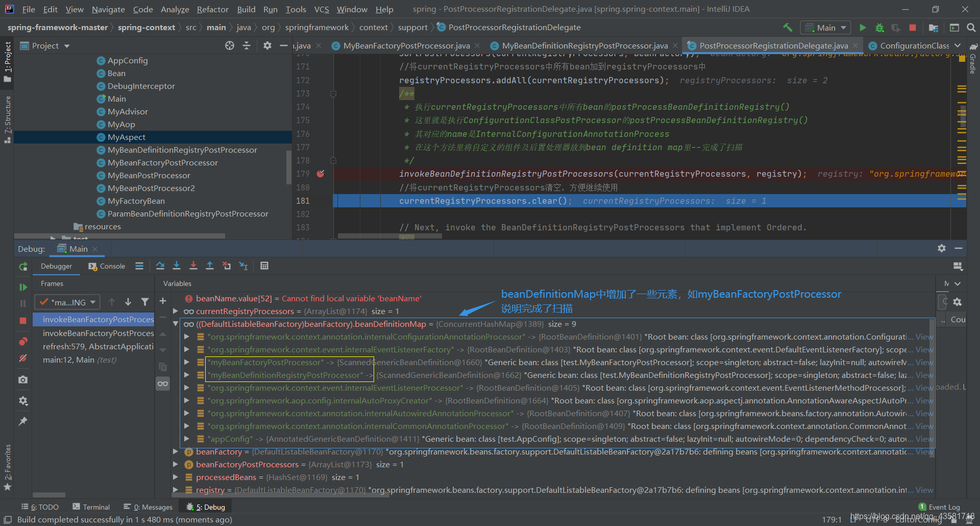The width and height of the screenshot is (980, 526).
Task: Get thread dump camera icon
Action: (23, 379)
